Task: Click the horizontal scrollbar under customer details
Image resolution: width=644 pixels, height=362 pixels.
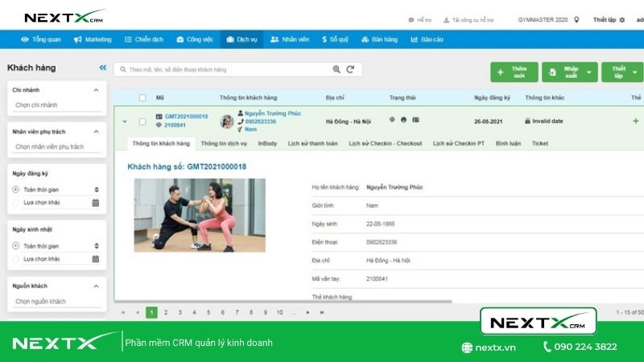Action: click(283, 301)
